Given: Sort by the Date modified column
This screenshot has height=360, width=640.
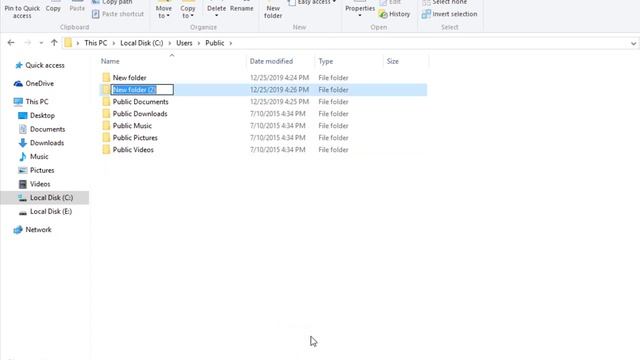Looking at the screenshot, I should point(271,61).
